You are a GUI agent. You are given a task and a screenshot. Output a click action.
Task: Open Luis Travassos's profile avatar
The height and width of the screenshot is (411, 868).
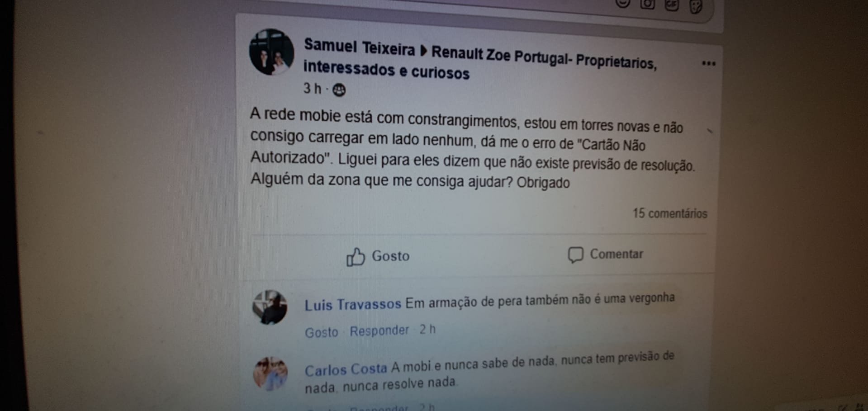point(270,307)
